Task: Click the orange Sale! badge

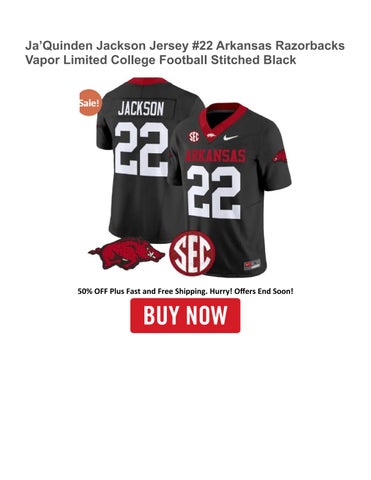Action: point(90,102)
